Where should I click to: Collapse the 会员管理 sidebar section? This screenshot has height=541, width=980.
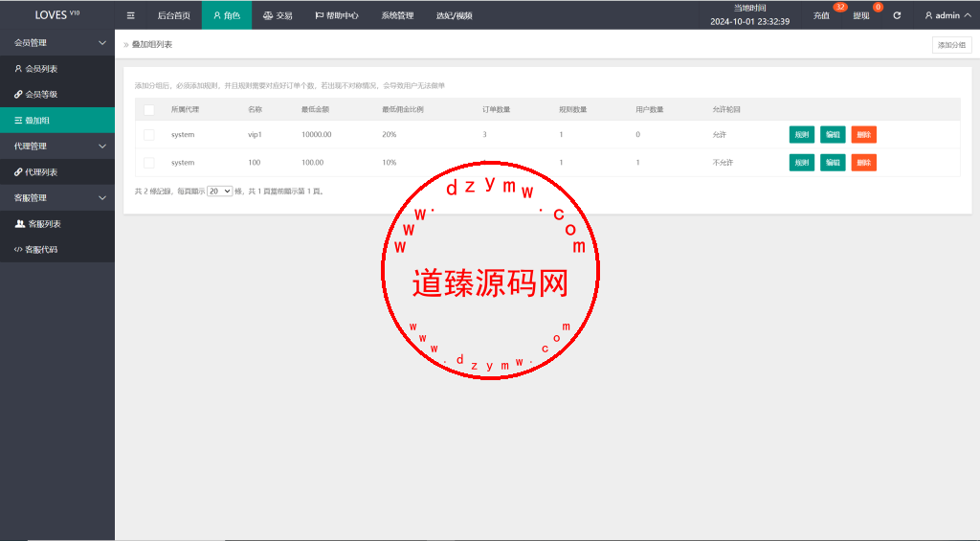click(57, 42)
